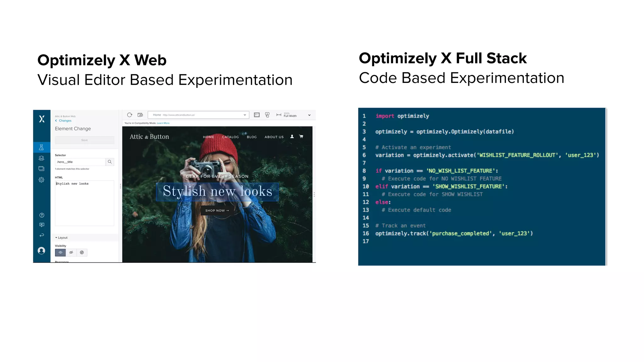Set visibility to visible eye option
This screenshot has height=362, width=644.
[60, 252]
